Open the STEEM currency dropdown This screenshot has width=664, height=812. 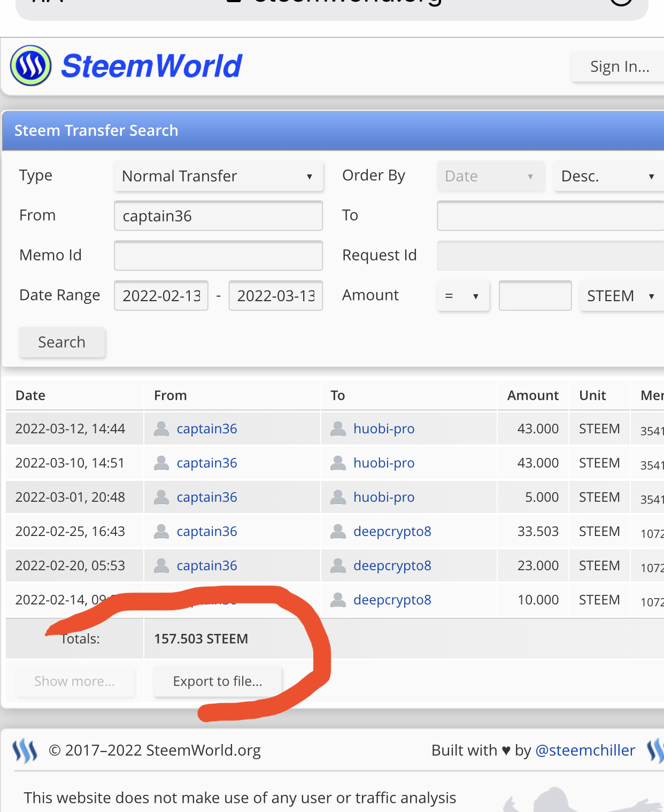tap(622, 296)
